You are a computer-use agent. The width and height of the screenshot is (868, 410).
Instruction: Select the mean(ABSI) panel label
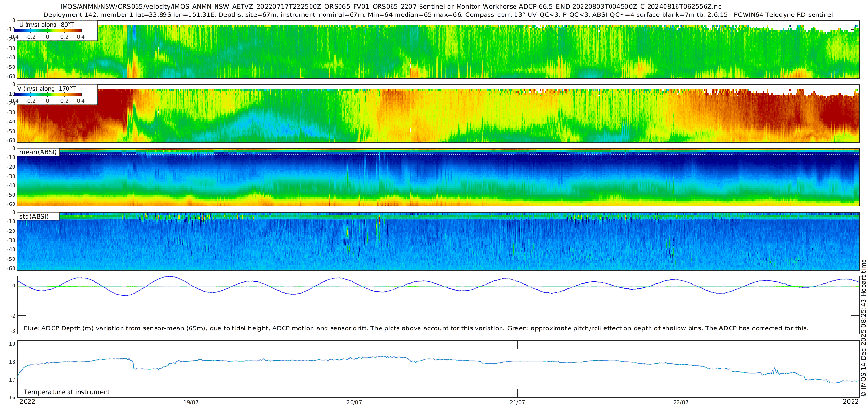pyautogui.click(x=38, y=152)
